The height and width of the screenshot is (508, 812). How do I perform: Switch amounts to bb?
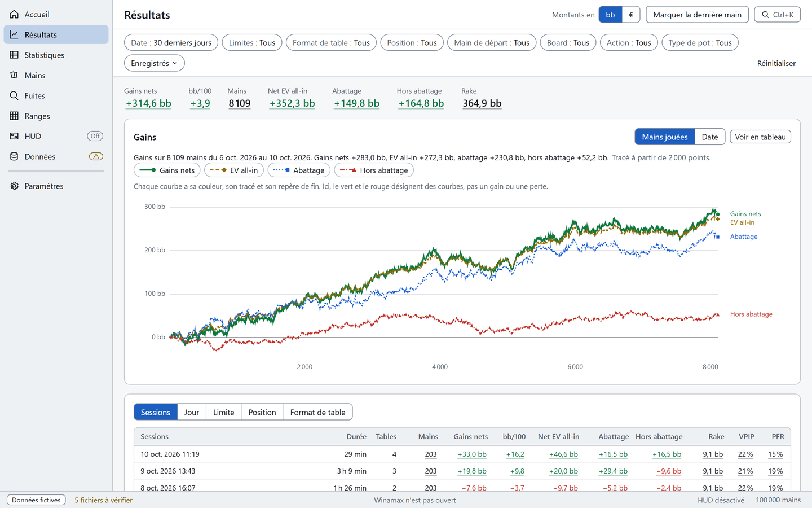click(x=610, y=15)
